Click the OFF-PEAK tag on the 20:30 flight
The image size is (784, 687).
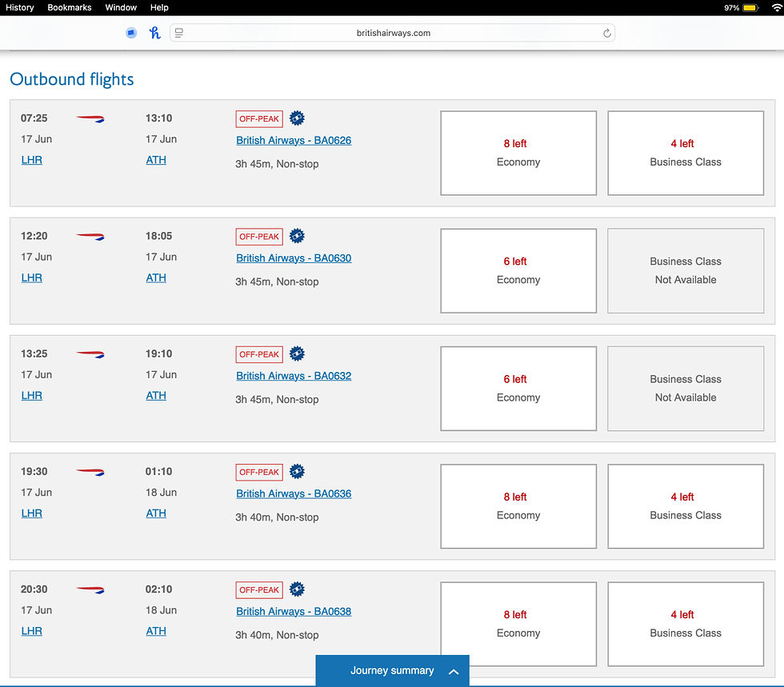(x=259, y=590)
